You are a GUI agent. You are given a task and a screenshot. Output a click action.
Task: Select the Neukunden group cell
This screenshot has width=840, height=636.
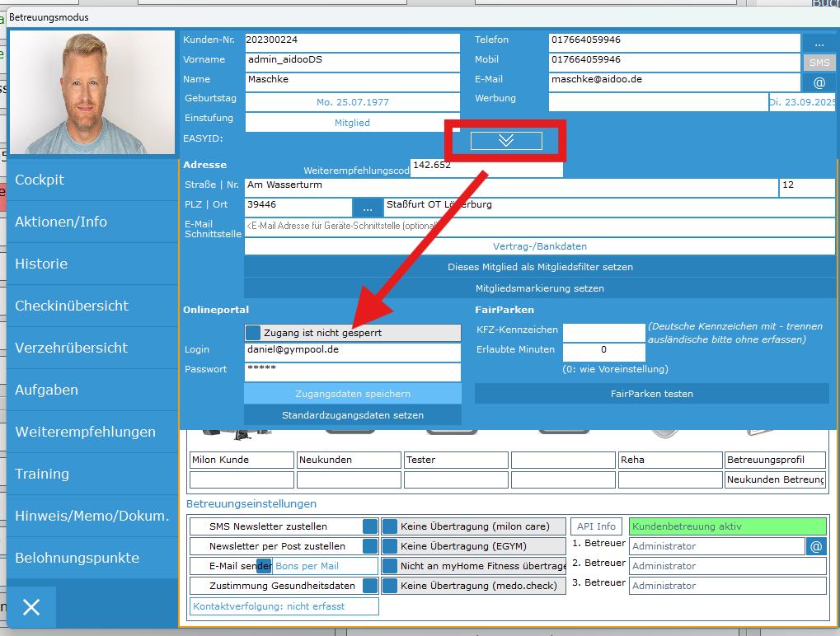[349, 460]
